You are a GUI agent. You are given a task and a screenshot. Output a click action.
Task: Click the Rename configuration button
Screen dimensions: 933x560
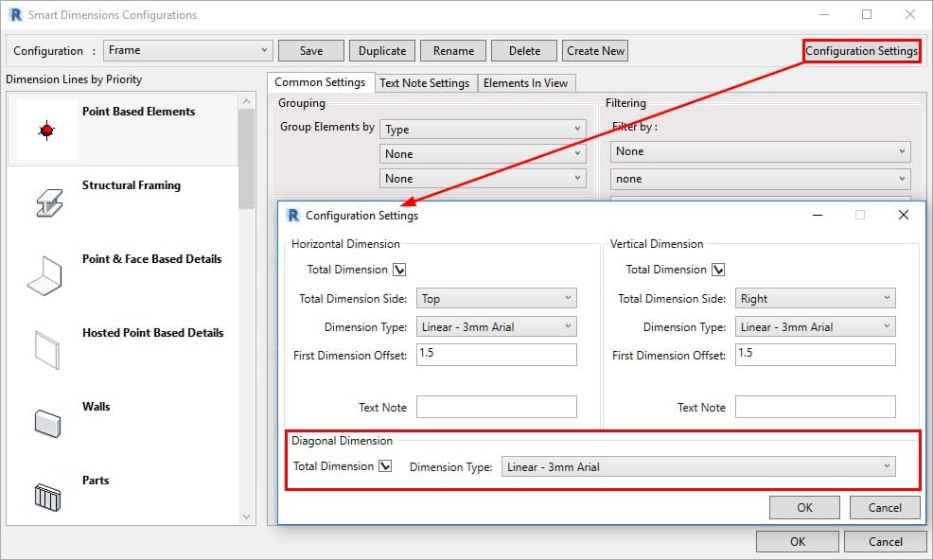[x=453, y=50]
